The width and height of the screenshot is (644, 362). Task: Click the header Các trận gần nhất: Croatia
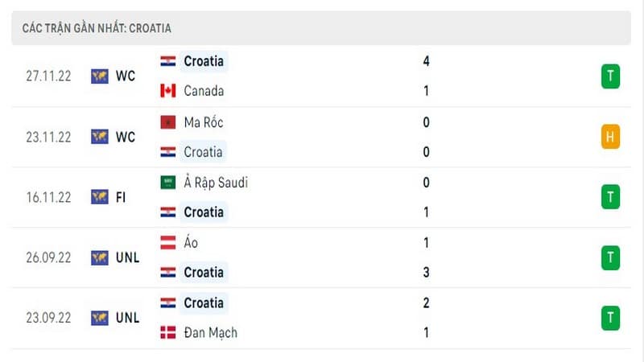point(97,28)
